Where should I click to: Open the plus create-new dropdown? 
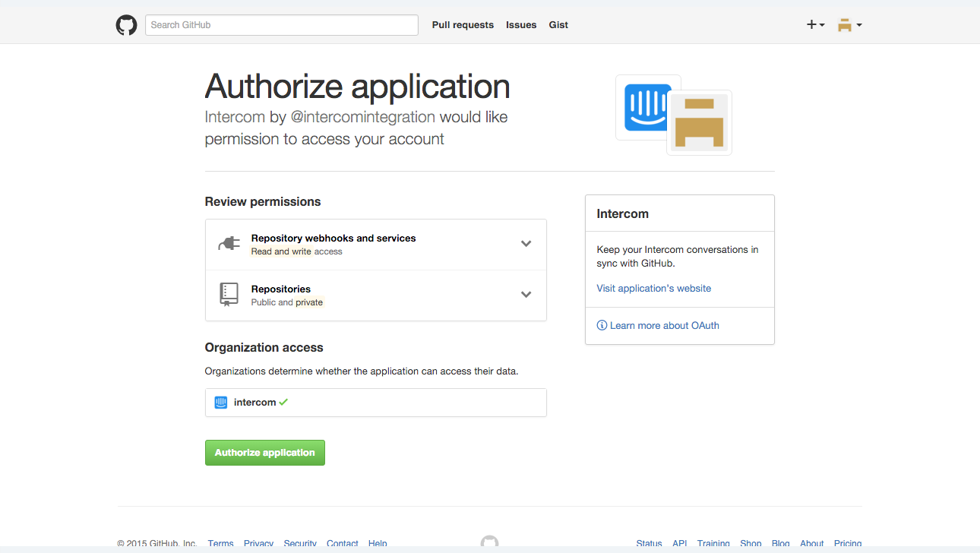[x=815, y=25]
